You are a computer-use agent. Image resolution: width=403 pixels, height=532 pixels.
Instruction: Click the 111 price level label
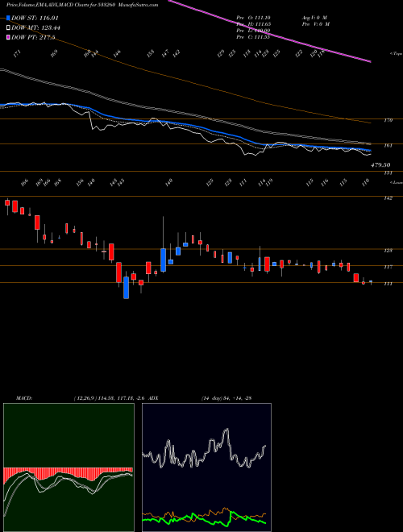388,284
